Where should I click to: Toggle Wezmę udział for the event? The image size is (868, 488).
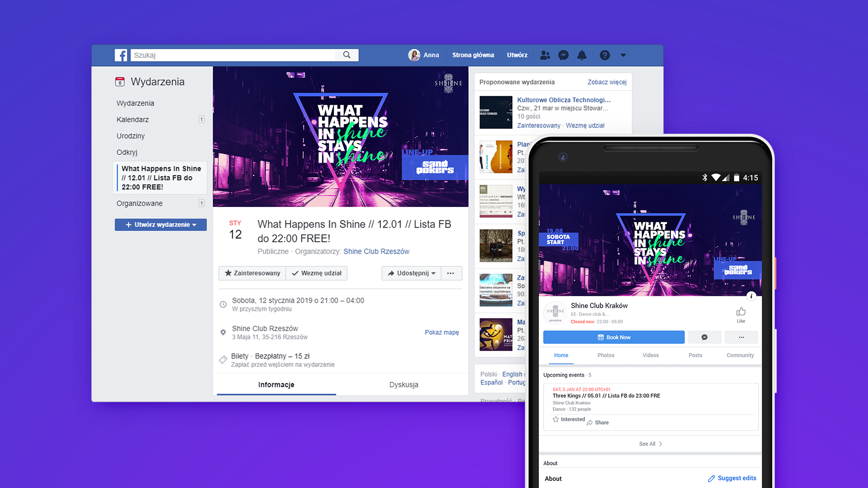tap(316, 273)
